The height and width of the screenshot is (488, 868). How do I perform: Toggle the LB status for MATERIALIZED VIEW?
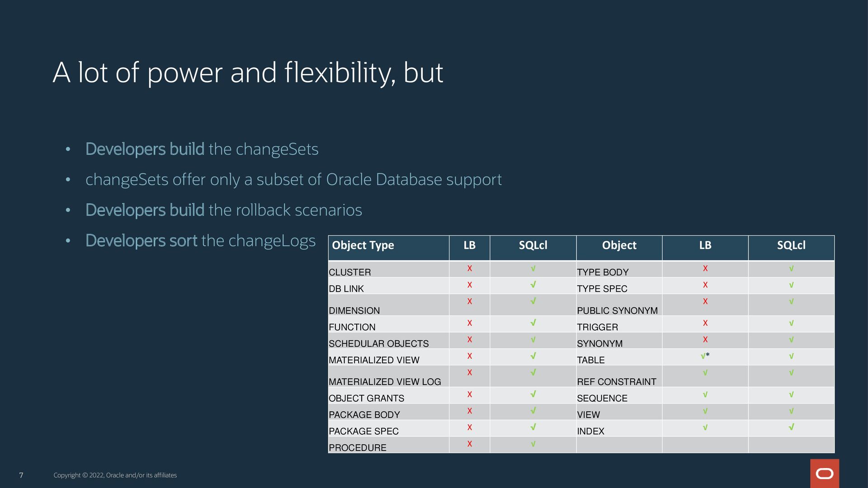(x=469, y=357)
